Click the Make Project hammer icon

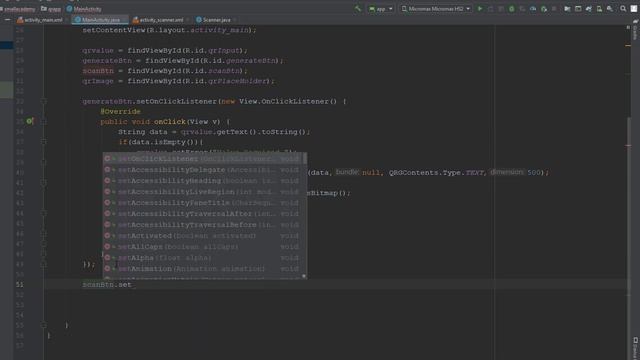click(358, 9)
